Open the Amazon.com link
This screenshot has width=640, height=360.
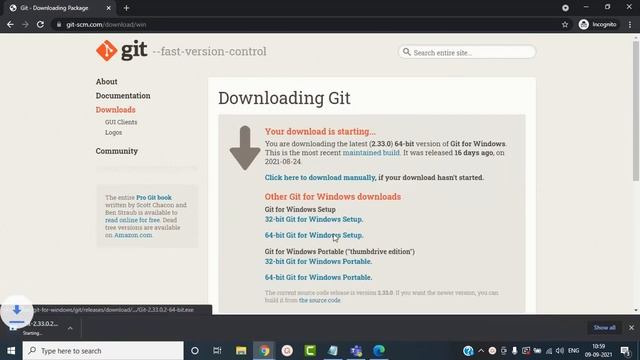pos(133,235)
